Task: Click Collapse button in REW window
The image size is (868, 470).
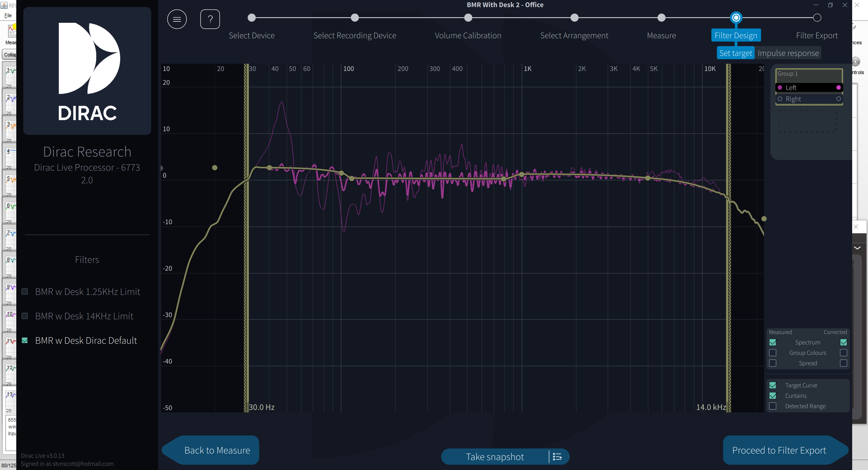Action: coord(9,55)
